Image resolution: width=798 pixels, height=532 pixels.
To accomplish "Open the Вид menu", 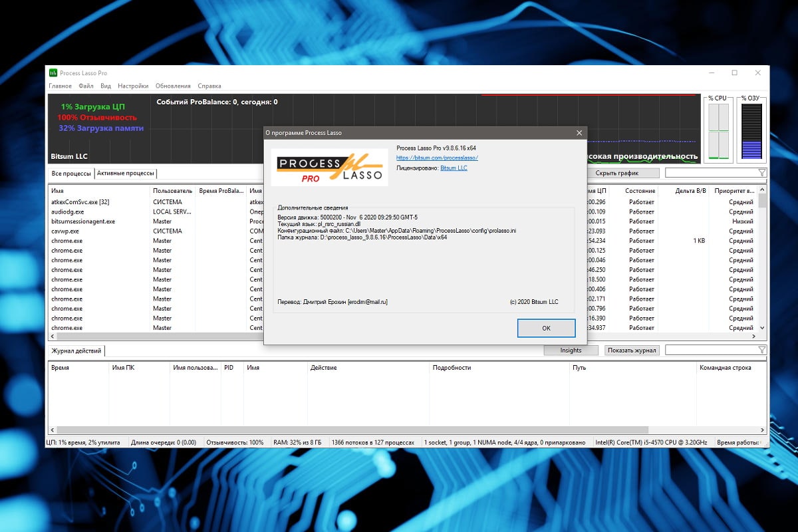I will coord(106,86).
